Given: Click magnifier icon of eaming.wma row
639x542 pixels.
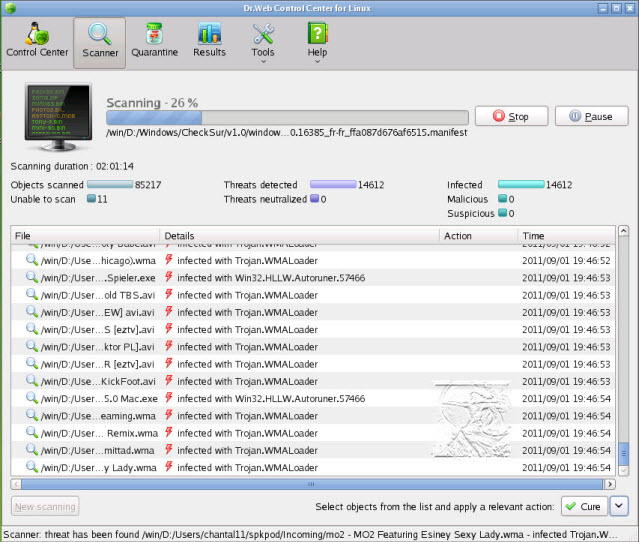Looking at the screenshot, I should [31, 415].
